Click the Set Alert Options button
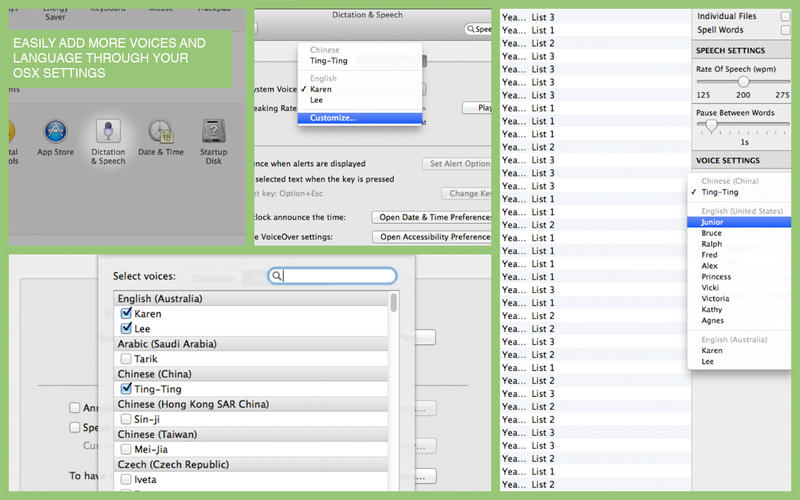This screenshot has width=800, height=500. pos(457,164)
